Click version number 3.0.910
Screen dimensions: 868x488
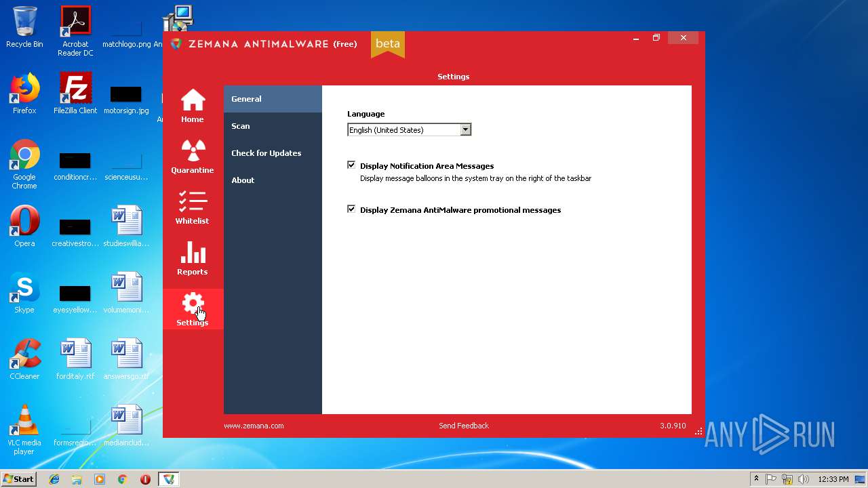(673, 426)
